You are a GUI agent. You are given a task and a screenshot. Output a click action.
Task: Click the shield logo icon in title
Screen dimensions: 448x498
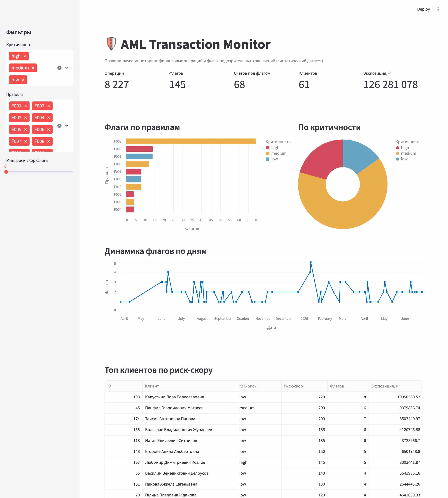[x=111, y=44]
